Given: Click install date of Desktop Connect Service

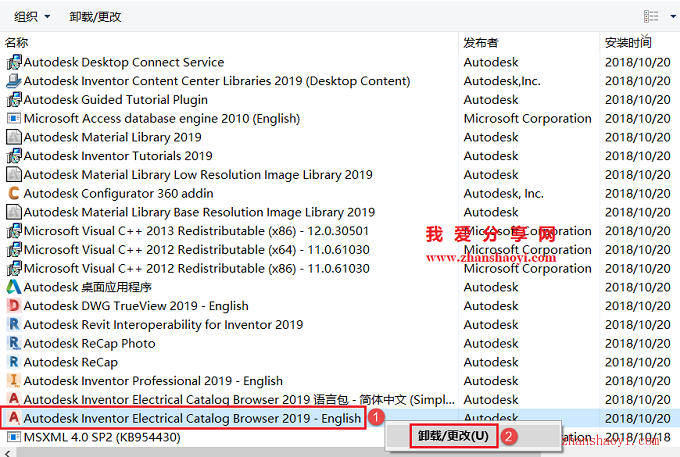Looking at the screenshot, I should tap(638, 62).
